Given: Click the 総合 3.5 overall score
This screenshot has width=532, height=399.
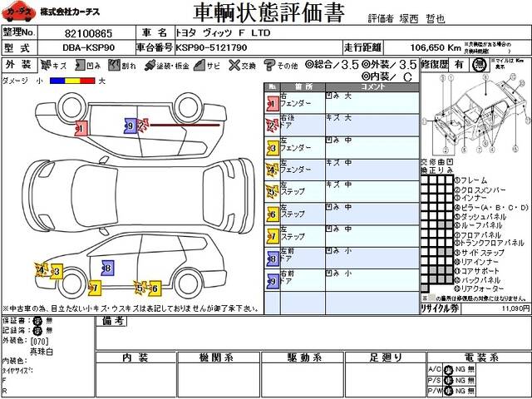Looking at the screenshot, I should click(x=332, y=65).
